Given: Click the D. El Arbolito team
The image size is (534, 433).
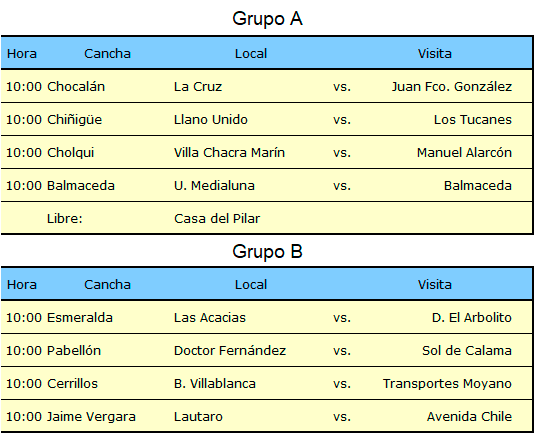Looking at the screenshot, I should click(472, 318).
